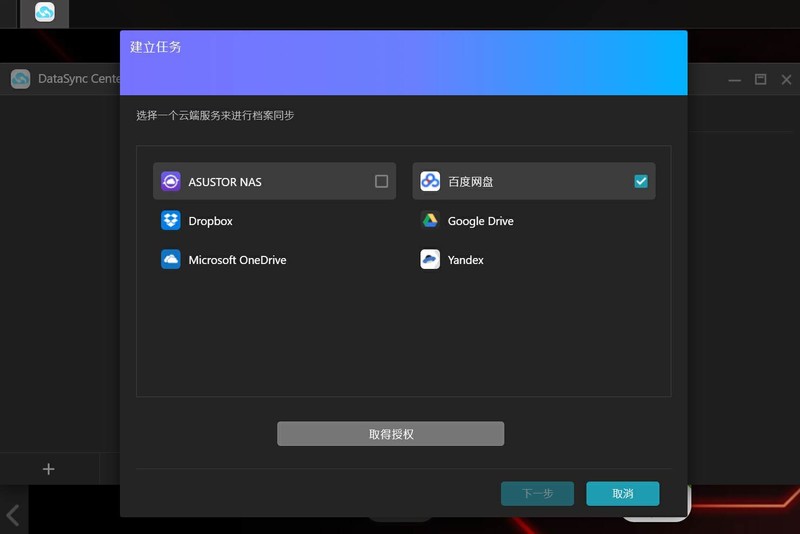Click the 下一步 button

[x=537, y=493]
